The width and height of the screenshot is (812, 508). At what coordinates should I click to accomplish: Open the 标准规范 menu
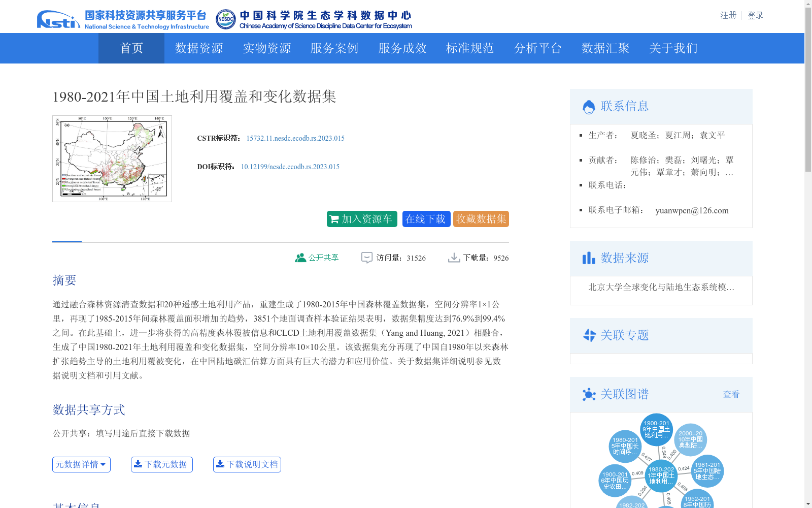[x=470, y=48]
